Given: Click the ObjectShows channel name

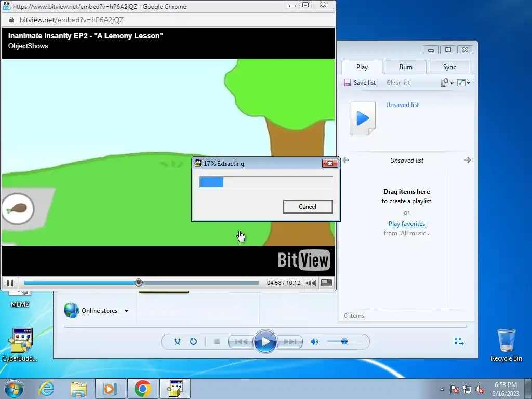Looking at the screenshot, I should coord(28,46).
